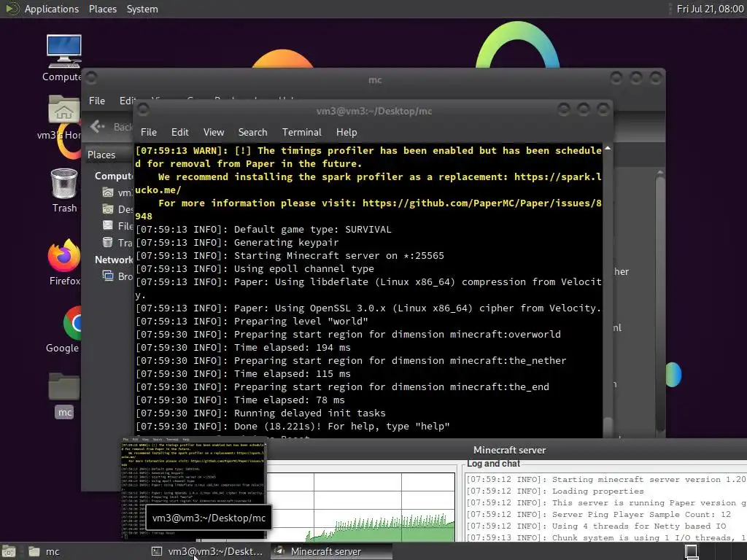
Task: Click 'Starting Minecraft server on *:25565' line
Action: tap(290, 256)
